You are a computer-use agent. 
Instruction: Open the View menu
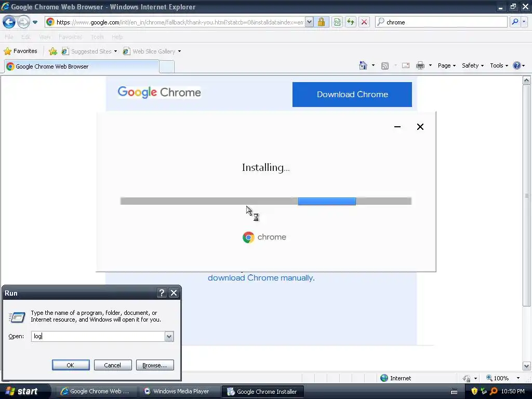point(45,37)
